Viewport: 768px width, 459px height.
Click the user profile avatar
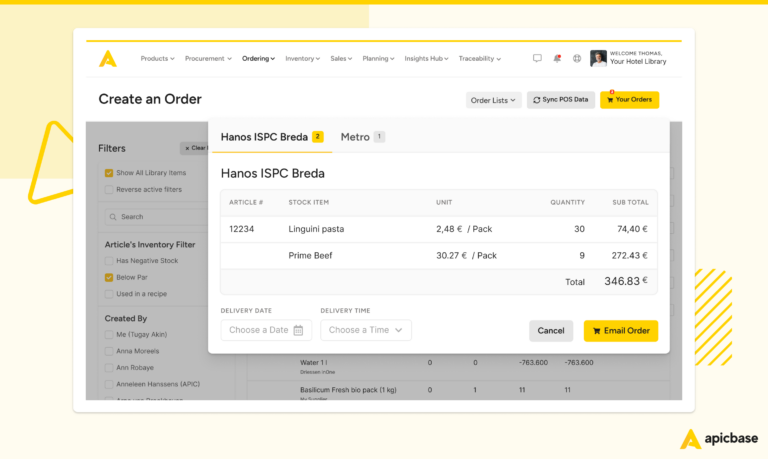(x=598, y=59)
